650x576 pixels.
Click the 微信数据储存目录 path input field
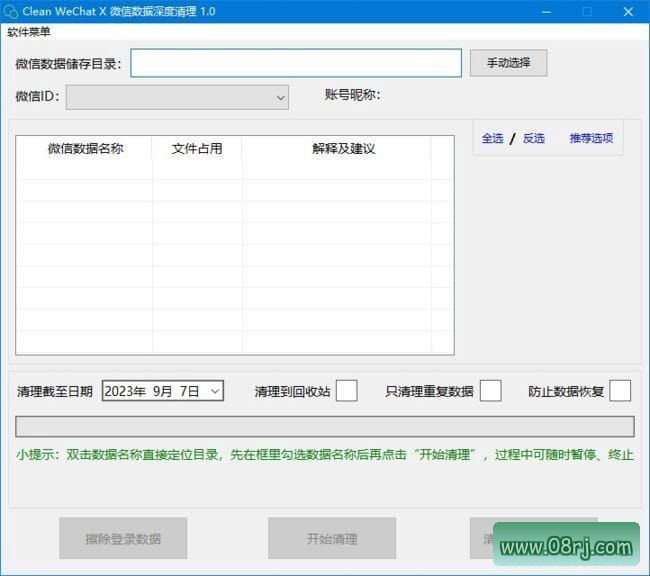[296, 63]
